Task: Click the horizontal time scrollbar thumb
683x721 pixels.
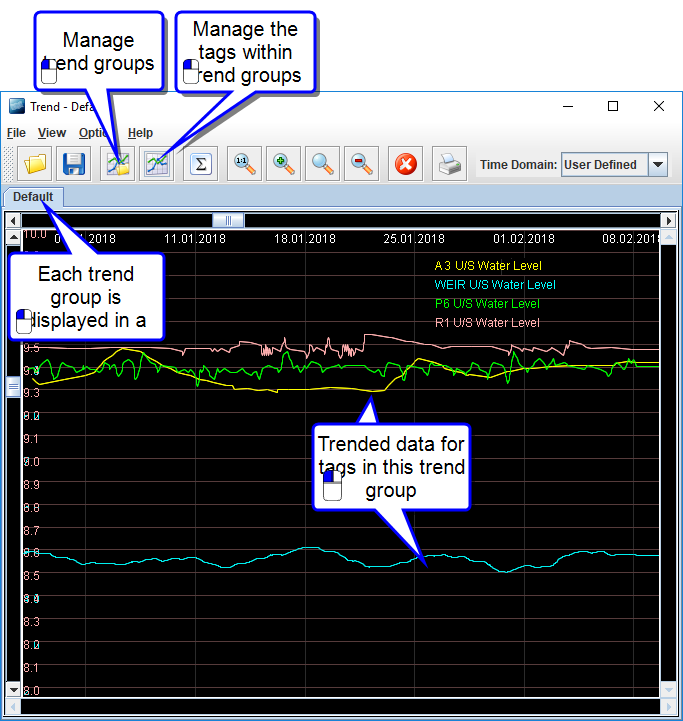Action: tap(228, 220)
